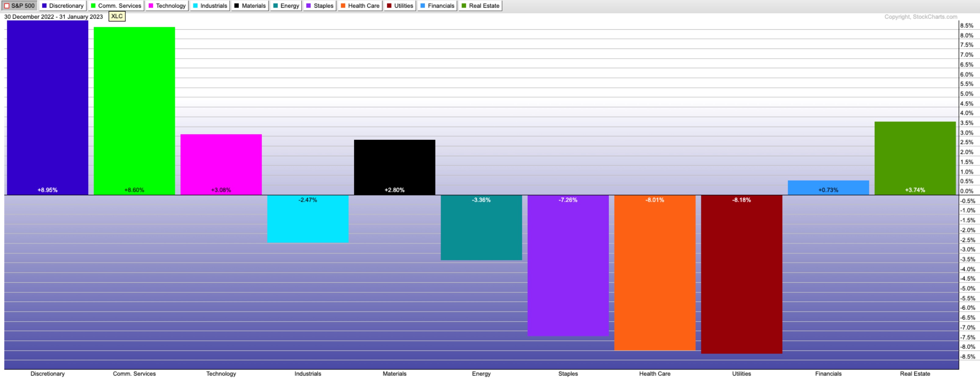Toggle Utilities in the legend row
The image size is (980, 385).
[400, 6]
